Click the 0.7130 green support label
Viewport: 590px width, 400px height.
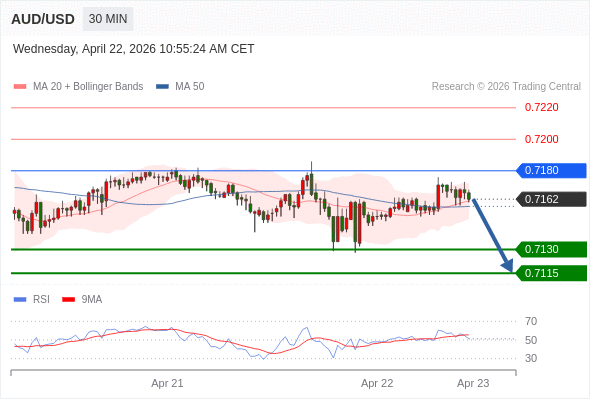point(551,249)
